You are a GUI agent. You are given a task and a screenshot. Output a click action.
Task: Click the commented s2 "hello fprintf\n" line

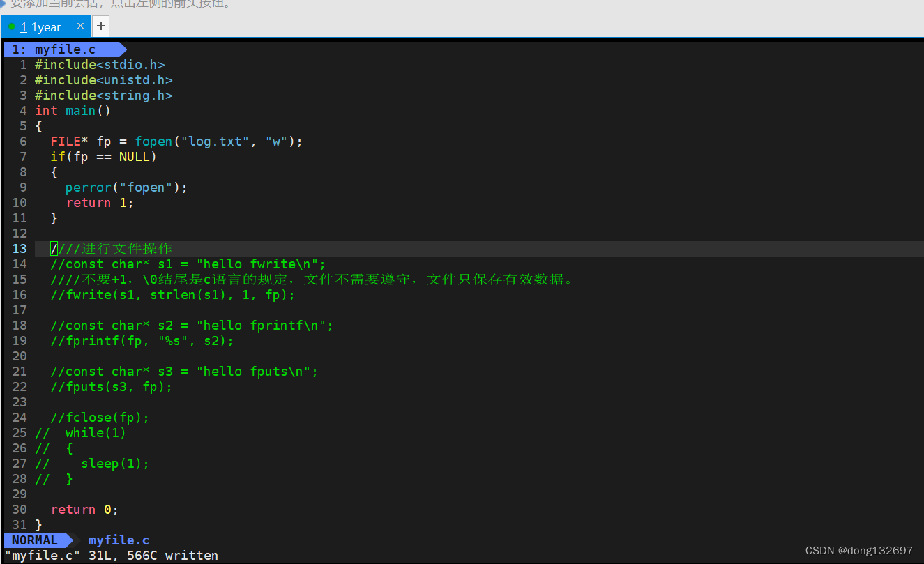click(192, 326)
